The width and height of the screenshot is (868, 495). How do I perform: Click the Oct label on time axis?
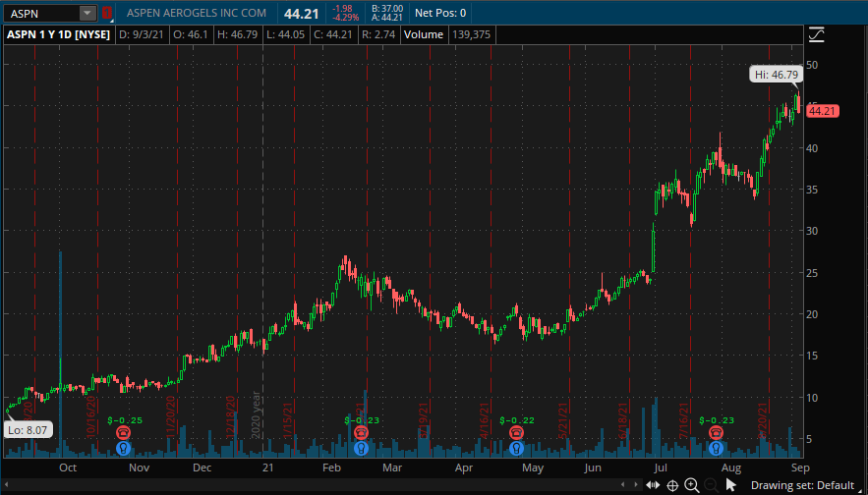pyautogui.click(x=68, y=467)
